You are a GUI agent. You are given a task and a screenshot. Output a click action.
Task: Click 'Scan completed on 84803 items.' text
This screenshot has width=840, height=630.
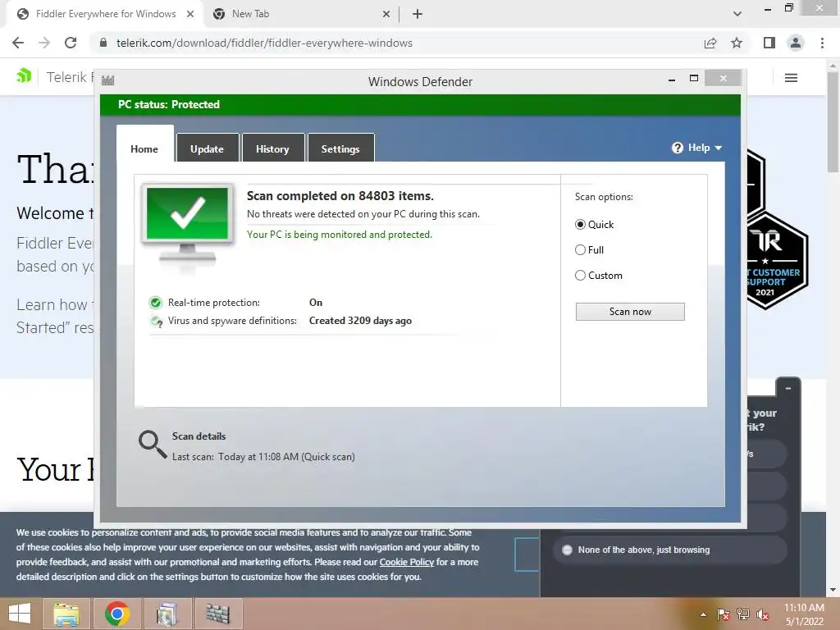(340, 196)
